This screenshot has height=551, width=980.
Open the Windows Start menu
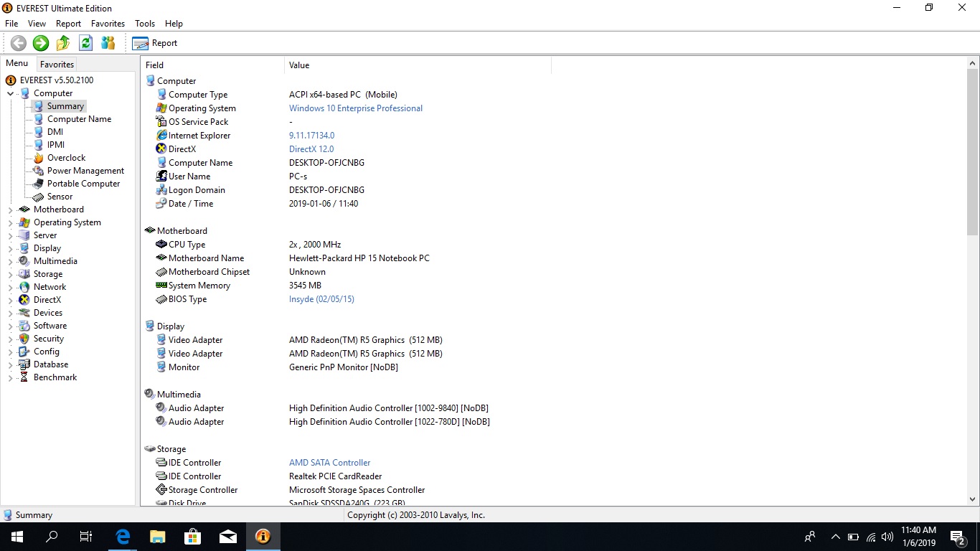[x=17, y=537]
